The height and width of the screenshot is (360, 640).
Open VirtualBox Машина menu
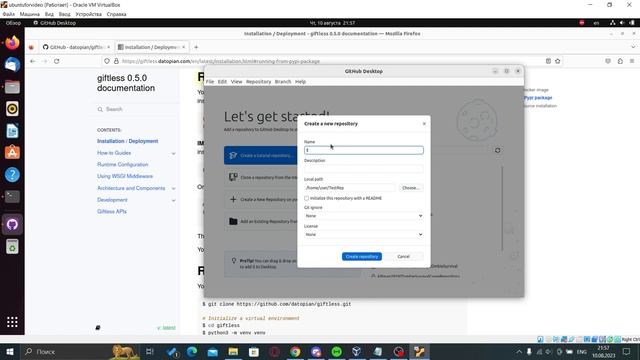[29, 14]
